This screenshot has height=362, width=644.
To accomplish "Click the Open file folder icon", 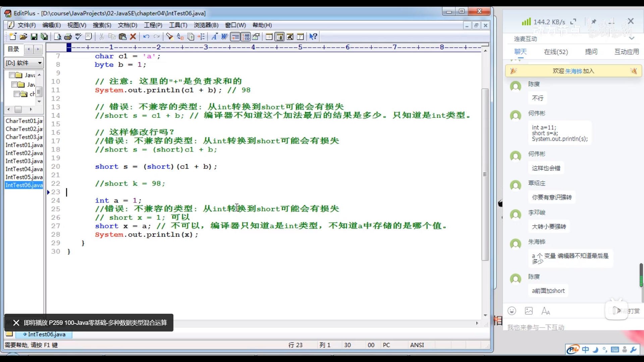I will (23, 37).
